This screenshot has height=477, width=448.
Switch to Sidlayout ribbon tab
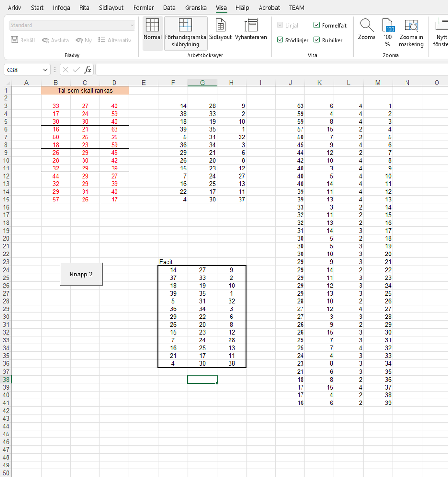[x=111, y=8]
